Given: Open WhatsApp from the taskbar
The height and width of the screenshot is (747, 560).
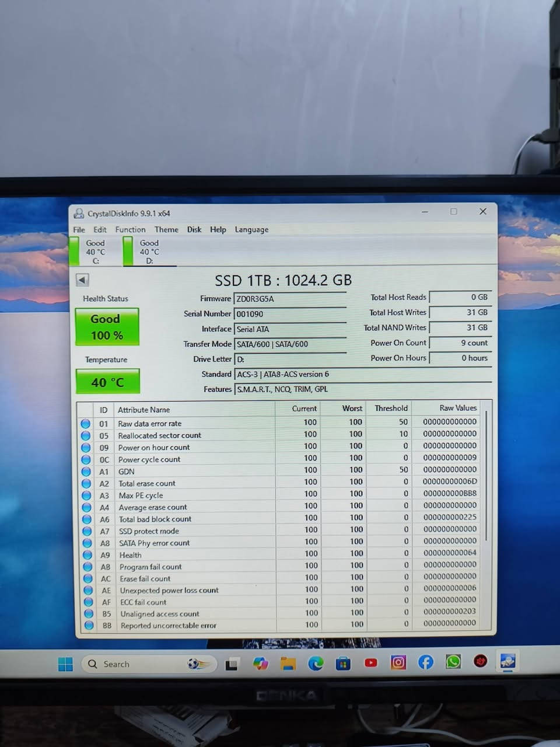Looking at the screenshot, I should tap(453, 662).
